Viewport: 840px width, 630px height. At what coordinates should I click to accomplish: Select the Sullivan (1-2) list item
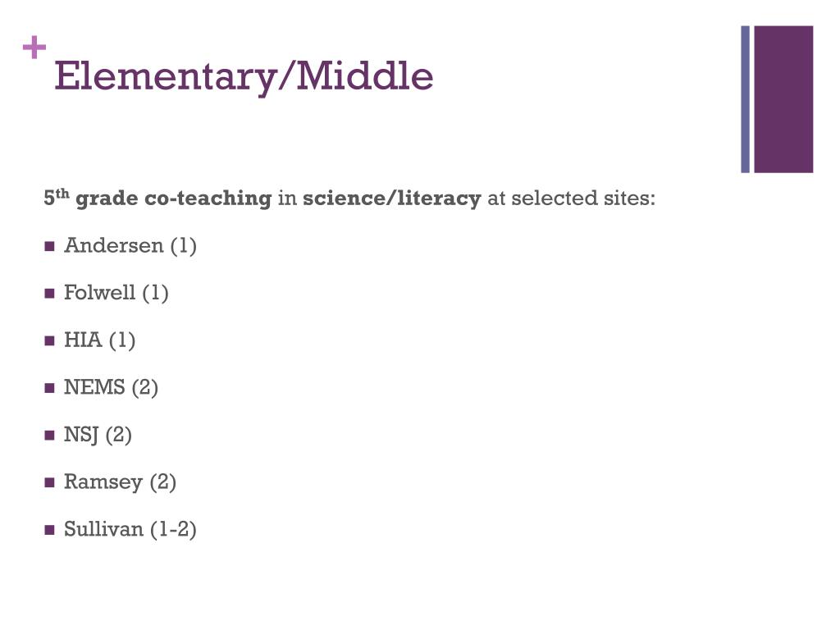click(x=130, y=529)
